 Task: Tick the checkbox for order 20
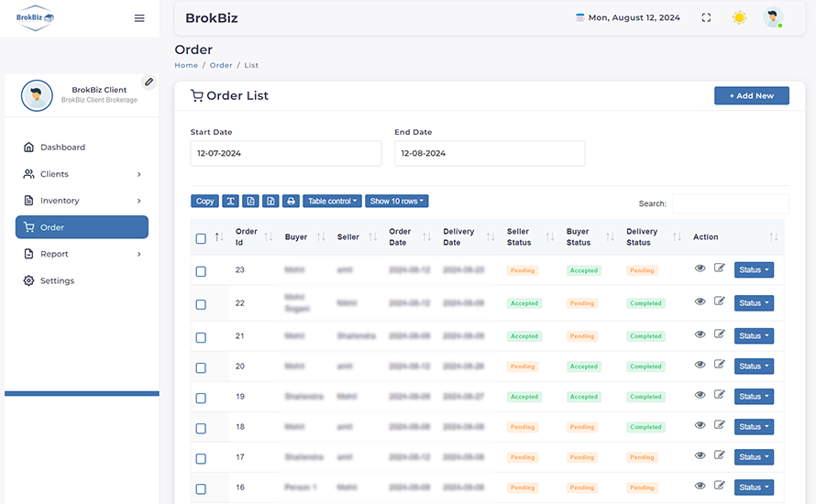click(201, 367)
